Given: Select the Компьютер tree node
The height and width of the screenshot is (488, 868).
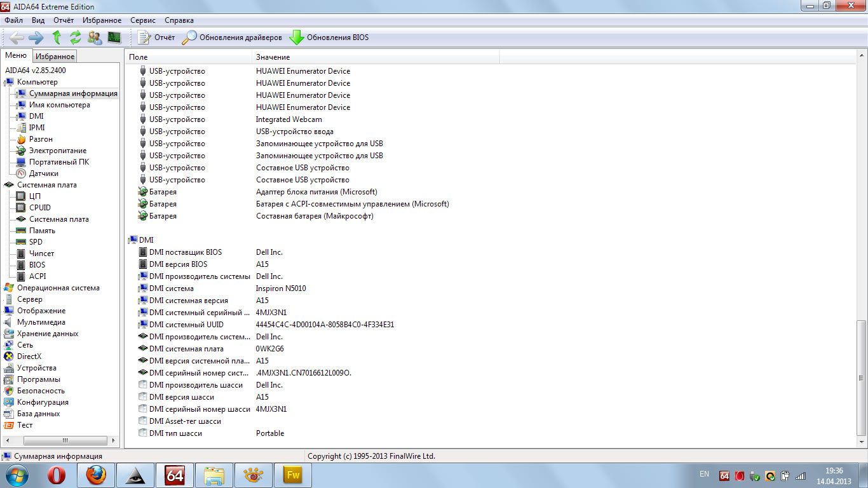Looking at the screenshot, I should click(x=37, y=82).
